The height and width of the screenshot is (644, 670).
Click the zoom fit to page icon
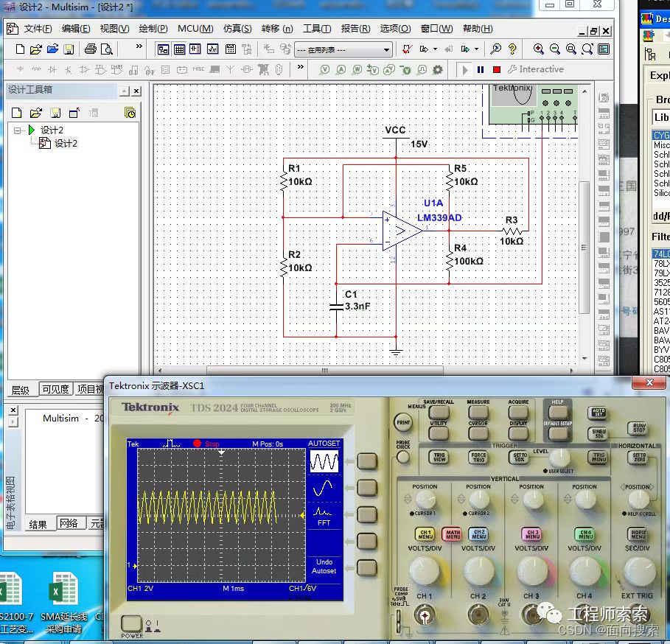(x=587, y=49)
